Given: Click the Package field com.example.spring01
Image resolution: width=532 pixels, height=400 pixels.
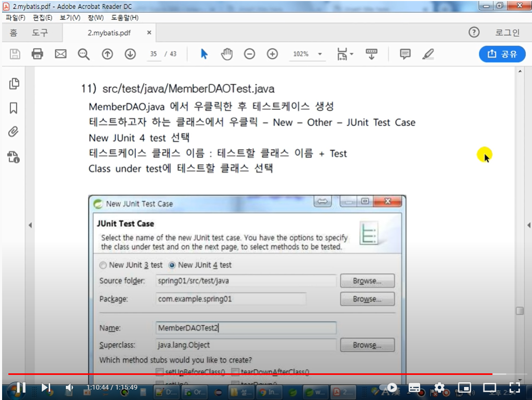Looking at the screenshot, I should pyautogui.click(x=230, y=299).
